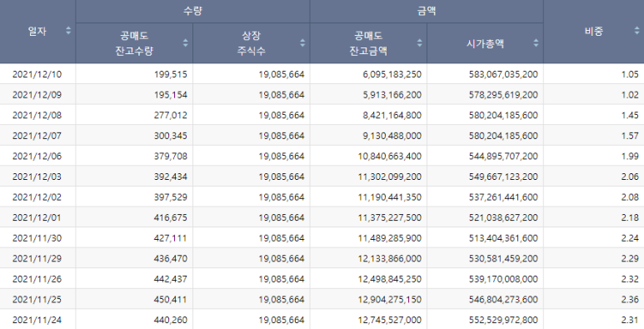Click balance amount 5,913,166,200
Viewport: 644px width, 329px height.
(x=392, y=95)
